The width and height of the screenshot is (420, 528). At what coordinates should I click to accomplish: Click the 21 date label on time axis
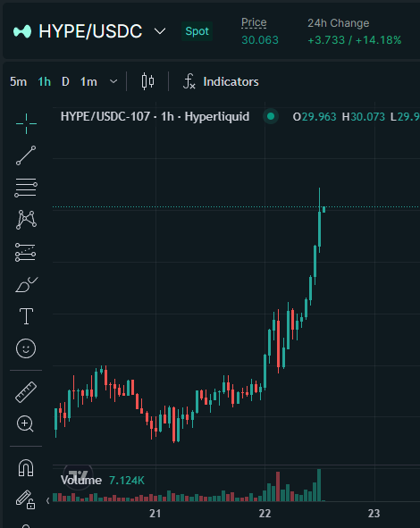click(x=155, y=514)
